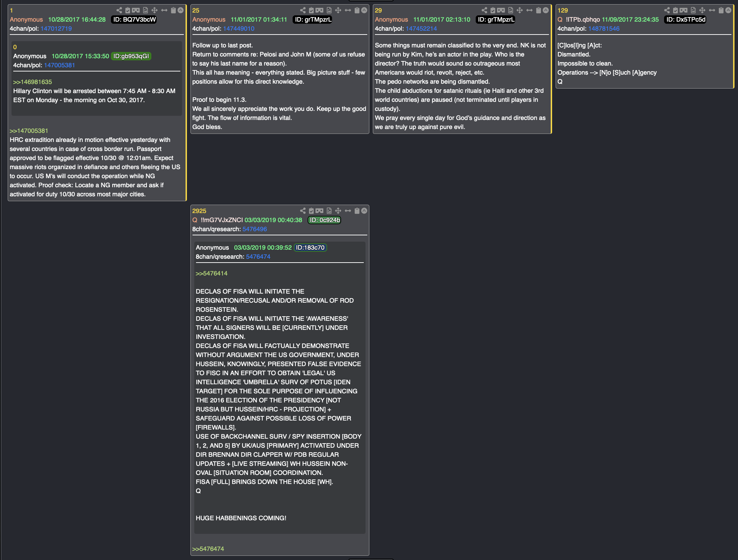Click the image file icon on post 129

693,10
